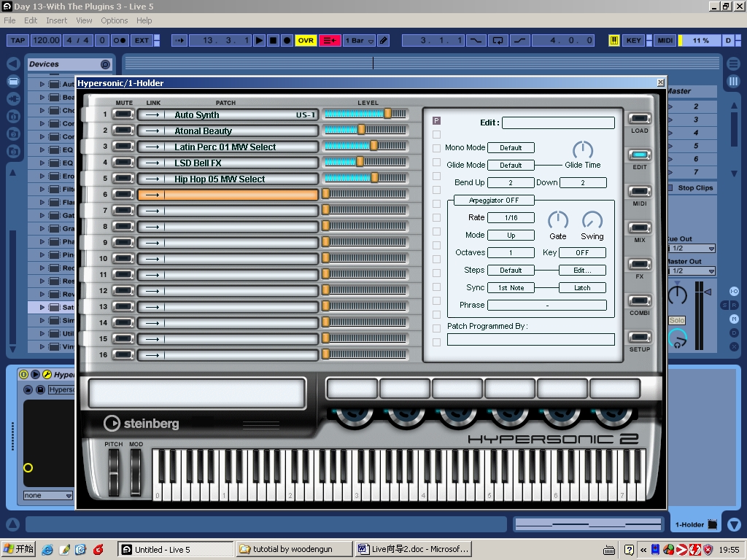Viewport: 747px width, 560px height.
Task: Open the Edit menu
Action: click(x=31, y=20)
